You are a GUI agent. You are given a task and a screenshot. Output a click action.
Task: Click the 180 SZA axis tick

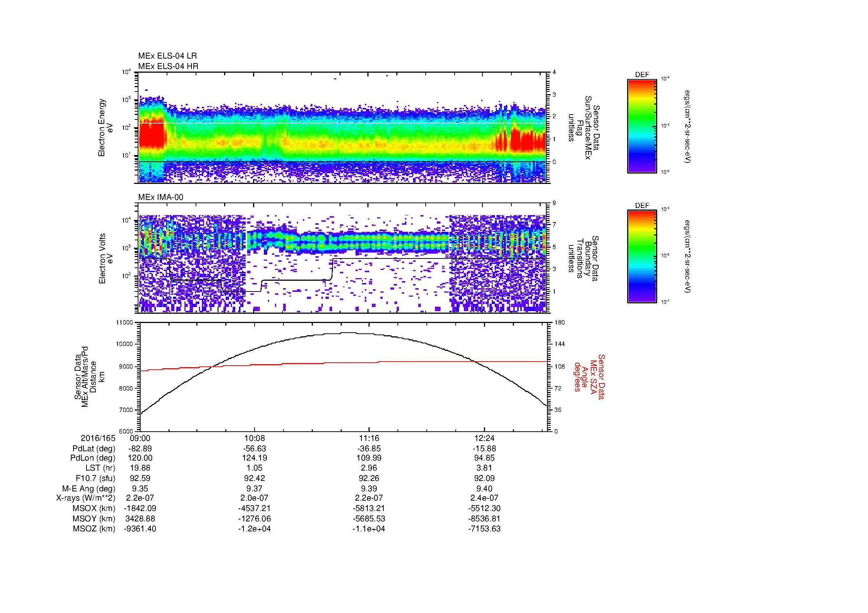pos(560,323)
